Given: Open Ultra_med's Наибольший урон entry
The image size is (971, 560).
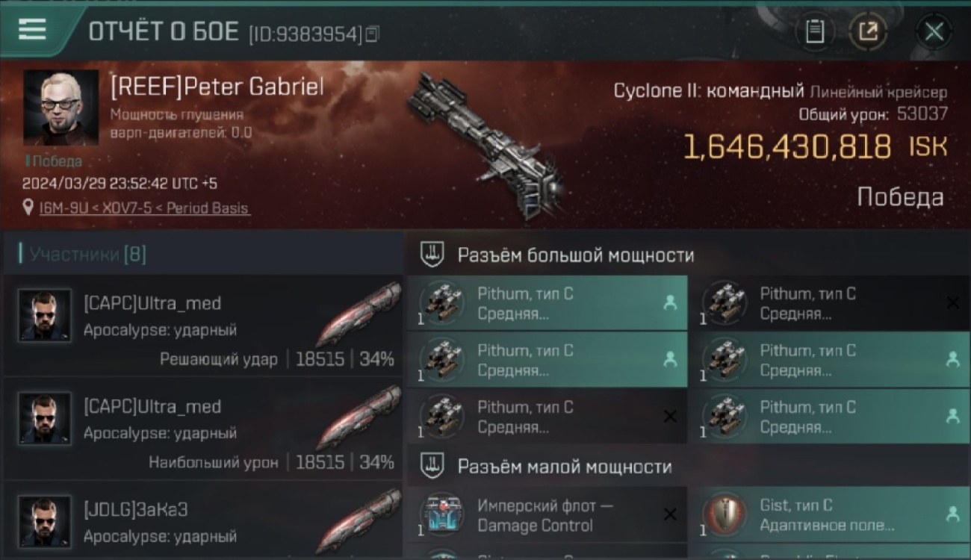Looking at the screenshot, I should coord(202,429).
